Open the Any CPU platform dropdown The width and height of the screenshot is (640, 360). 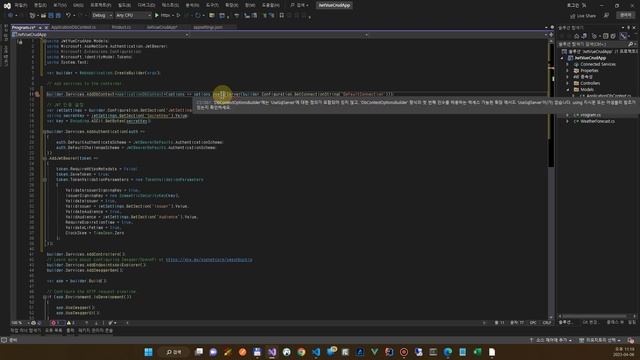click(x=133, y=16)
